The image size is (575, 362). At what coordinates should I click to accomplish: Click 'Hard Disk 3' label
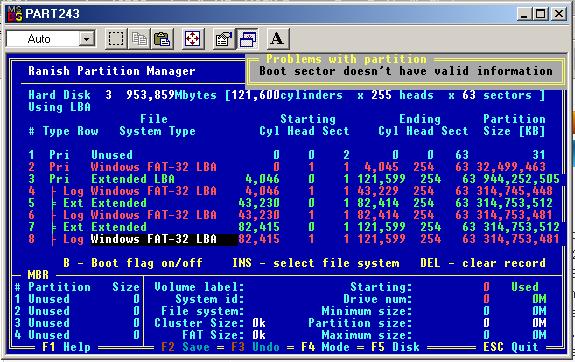pyautogui.click(x=70, y=95)
